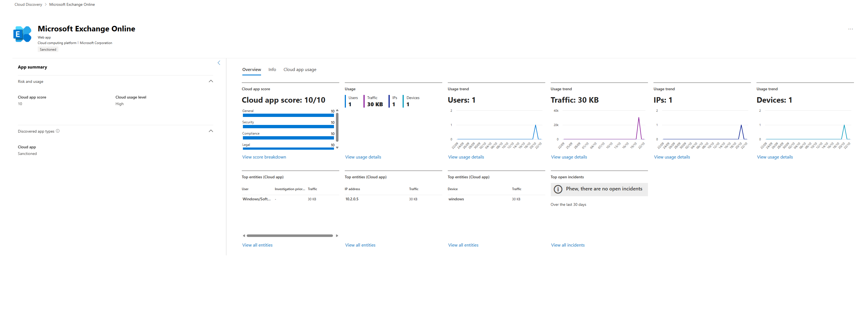Click the Security score bar

288,127
